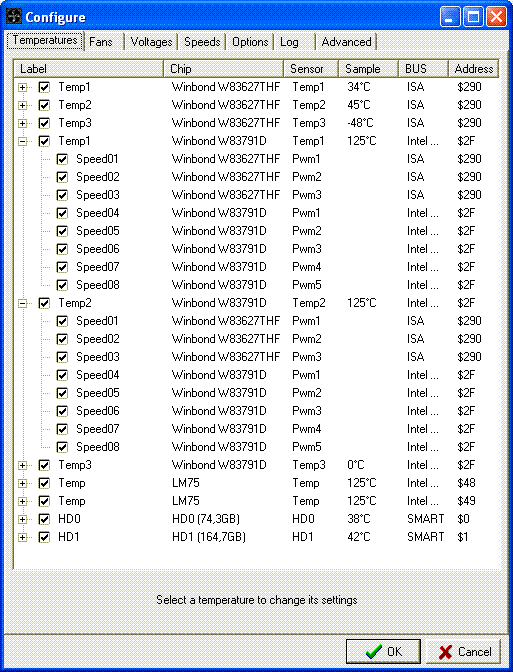This screenshot has width=513, height=672.
Task: Click the $48 address value
Action: coord(466,483)
